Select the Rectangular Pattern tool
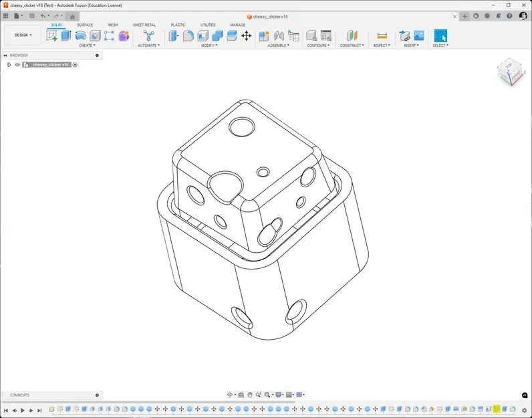Viewport: 532px width, 418px height. 109,35
